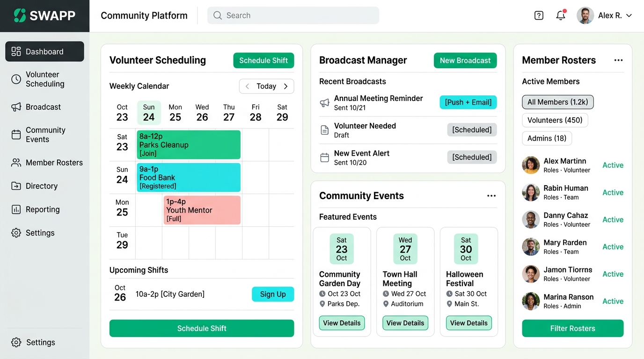
Task: Open Dashboard in the sidebar
Action: (44, 51)
